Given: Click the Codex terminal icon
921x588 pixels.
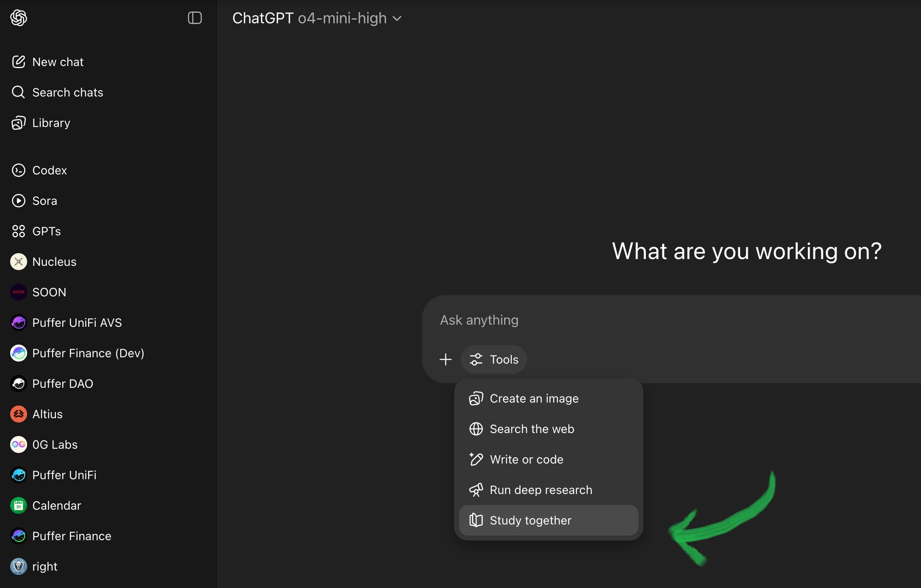Looking at the screenshot, I should click(x=19, y=170).
